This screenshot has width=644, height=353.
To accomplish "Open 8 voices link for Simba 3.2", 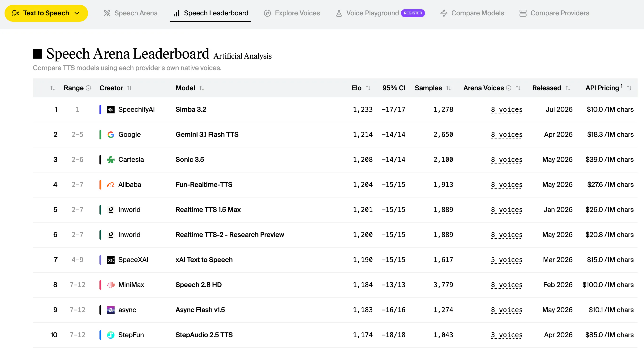I will point(507,109).
